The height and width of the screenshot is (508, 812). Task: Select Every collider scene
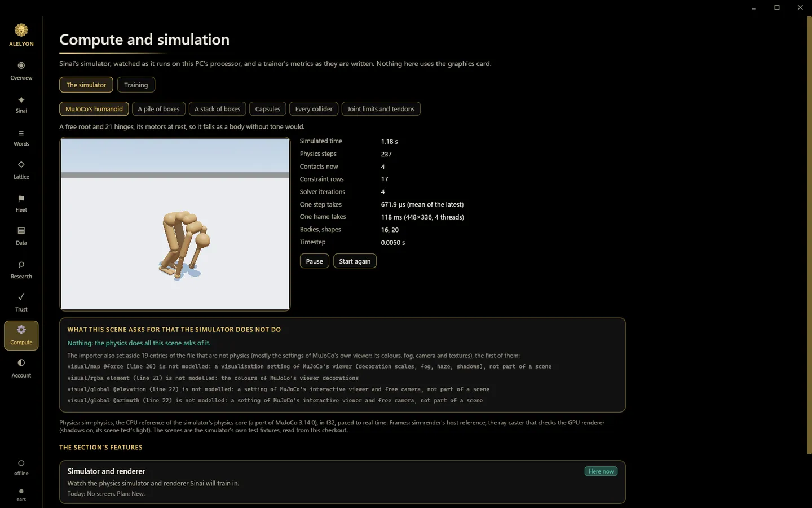coord(314,109)
